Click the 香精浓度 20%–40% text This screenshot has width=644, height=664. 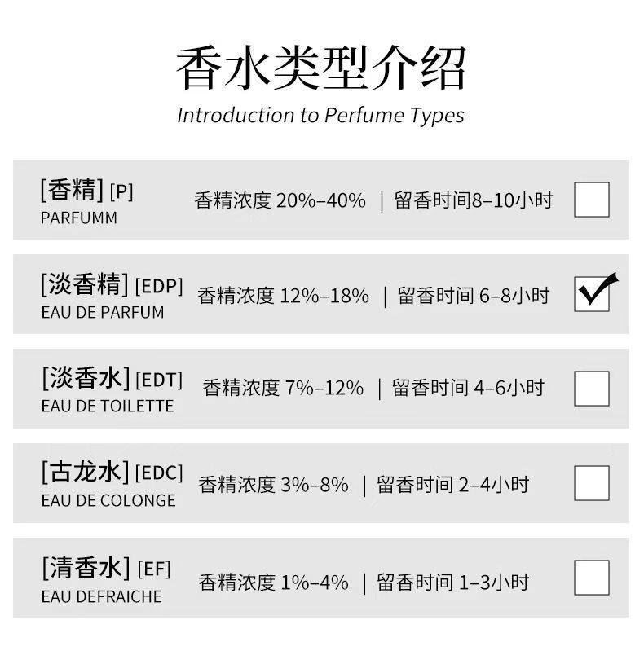pos(280,200)
